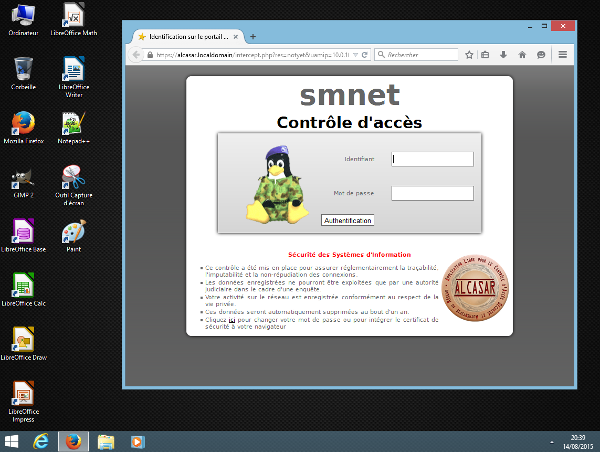Show hidden system tray icons
The image size is (600, 452).
click(x=552, y=442)
